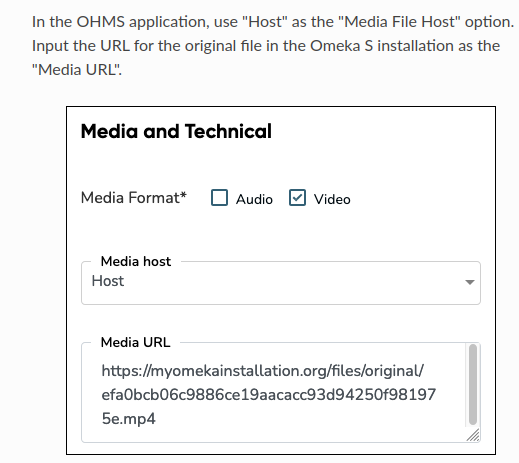519x463 pixels.
Task: Uncheck the Video media format checkbox
Action: coord(297,198)
